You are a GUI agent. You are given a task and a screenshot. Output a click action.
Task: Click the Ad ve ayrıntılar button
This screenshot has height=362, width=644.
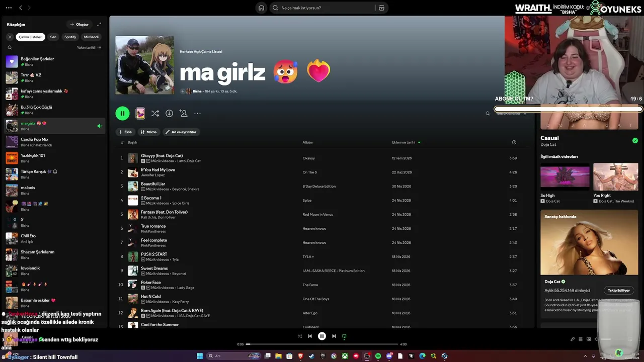tap(181, 132)
